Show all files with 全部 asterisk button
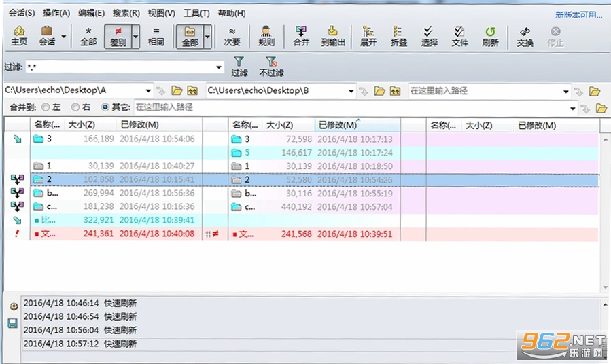Viewport: 611px width, 364px height. pos(88,36)
